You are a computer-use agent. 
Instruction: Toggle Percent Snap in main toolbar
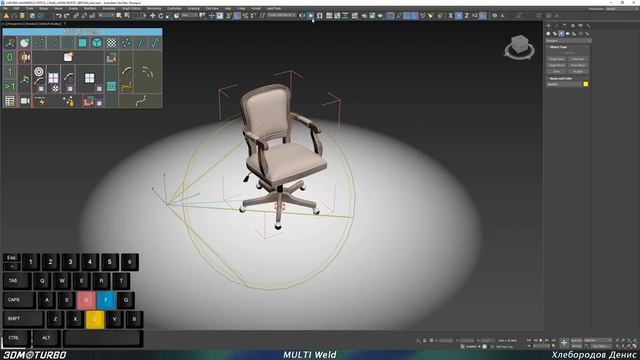click(245, 16)
